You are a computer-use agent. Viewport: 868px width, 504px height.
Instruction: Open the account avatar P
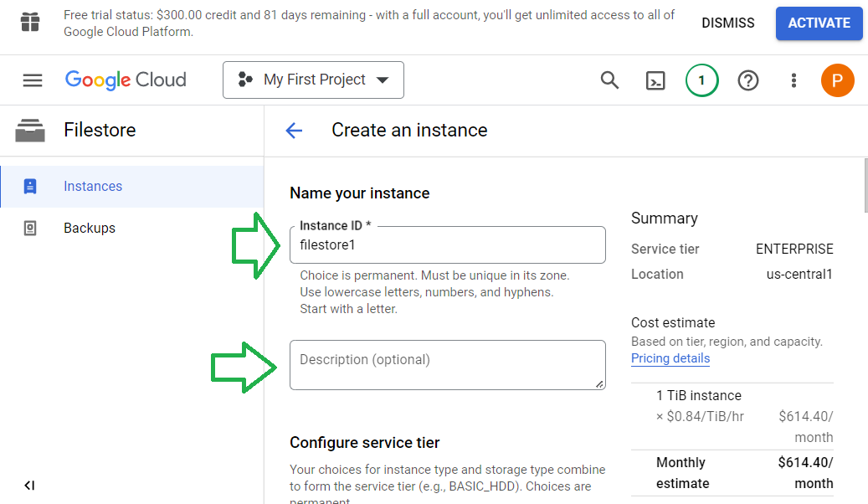[837, 80]
